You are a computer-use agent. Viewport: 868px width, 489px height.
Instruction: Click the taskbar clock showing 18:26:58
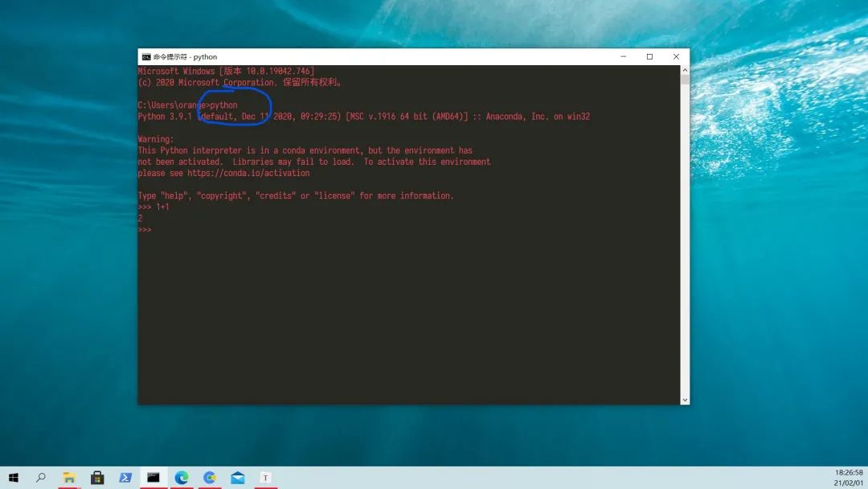(849, 473)
